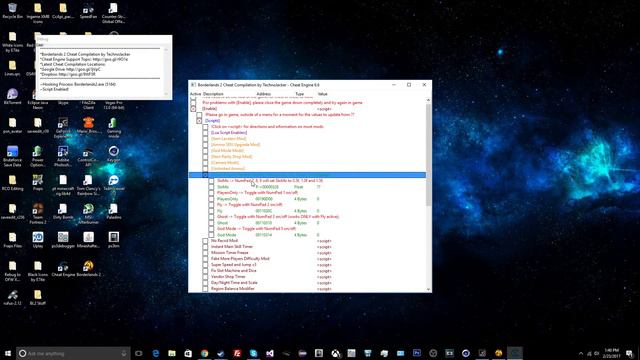Viewport: 640px width, 360px height.
Task: Open the SpeedFan desktop shortcut
Action: (88, 11)
